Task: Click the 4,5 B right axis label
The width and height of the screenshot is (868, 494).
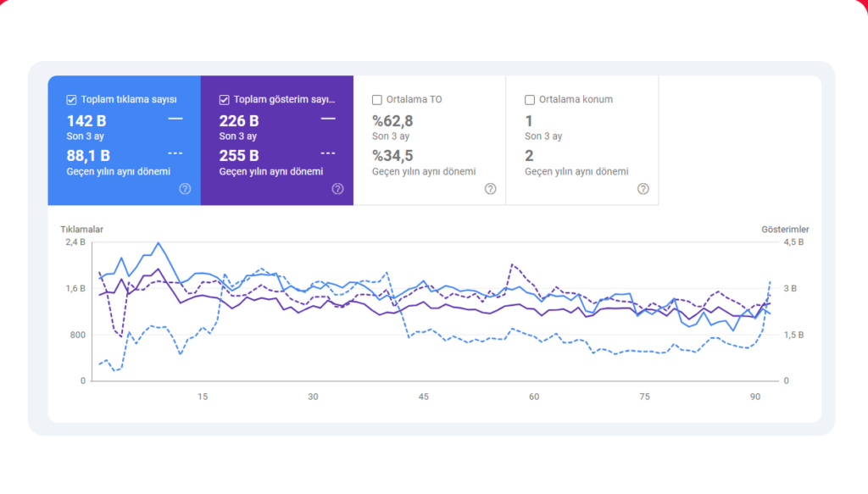Action: 793,241
